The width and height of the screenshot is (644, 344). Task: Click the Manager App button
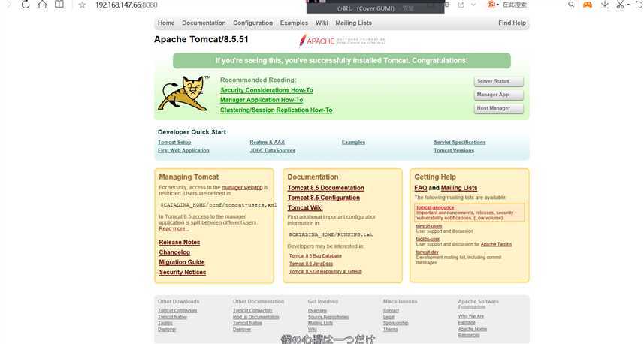(x=499, y=95)
